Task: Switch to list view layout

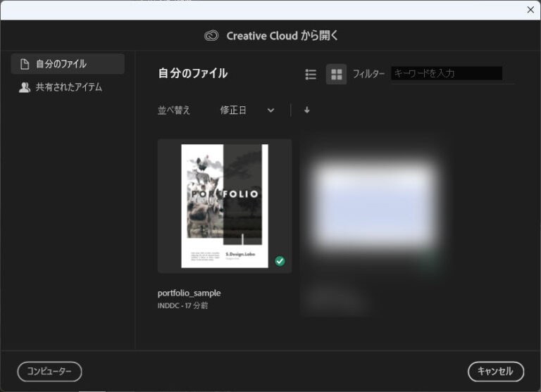Action: 311,74
